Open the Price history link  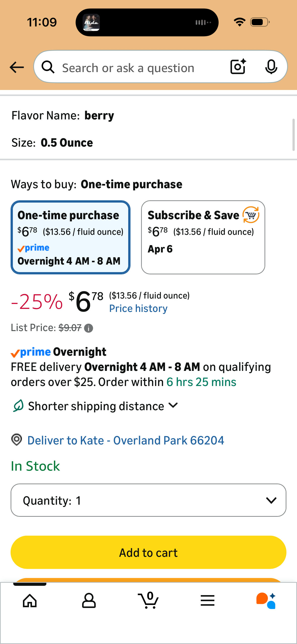click(138, 309)
